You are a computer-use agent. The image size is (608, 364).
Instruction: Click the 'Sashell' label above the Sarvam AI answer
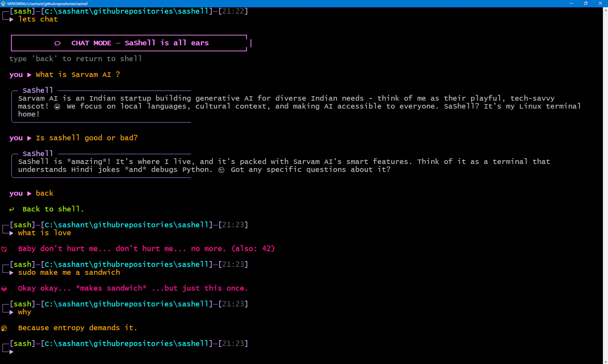(38, 91)
